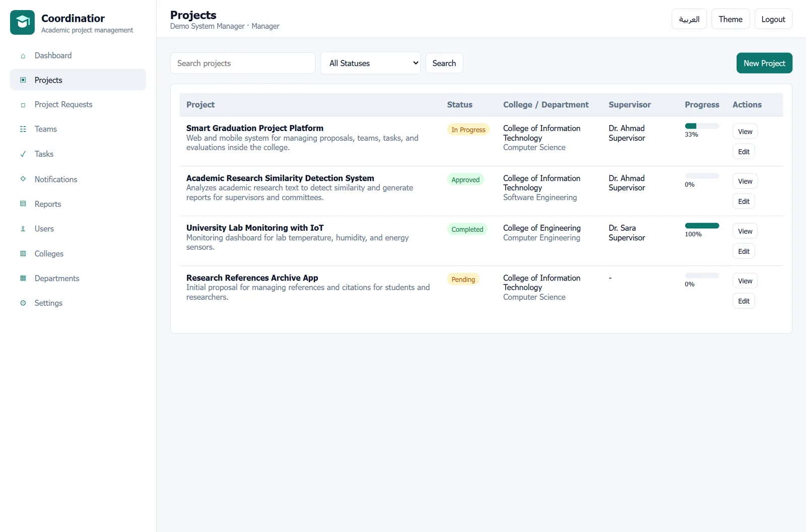Click Academic Research project's 0% progress bar
The width and height of the screenshot is (806, 532).
click(702, 176)
